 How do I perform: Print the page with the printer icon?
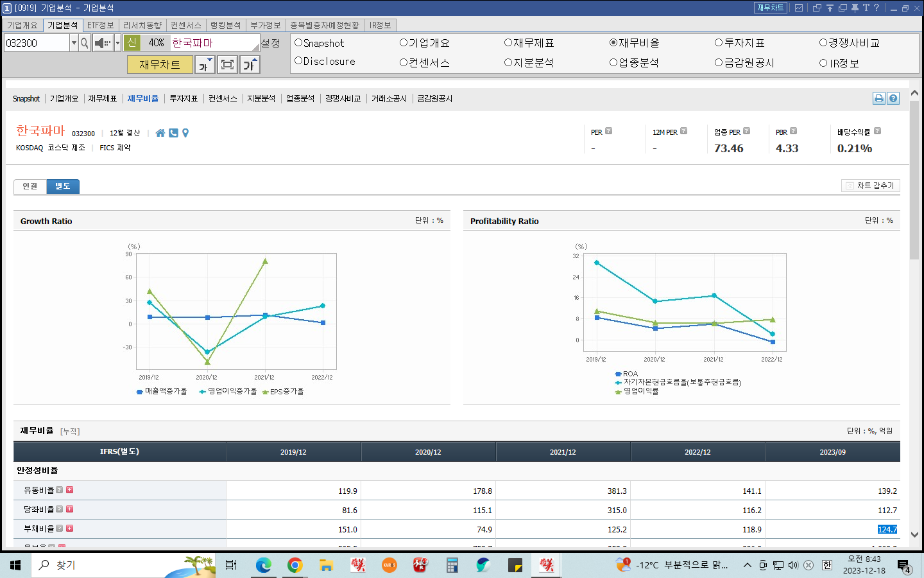[879, 98]
